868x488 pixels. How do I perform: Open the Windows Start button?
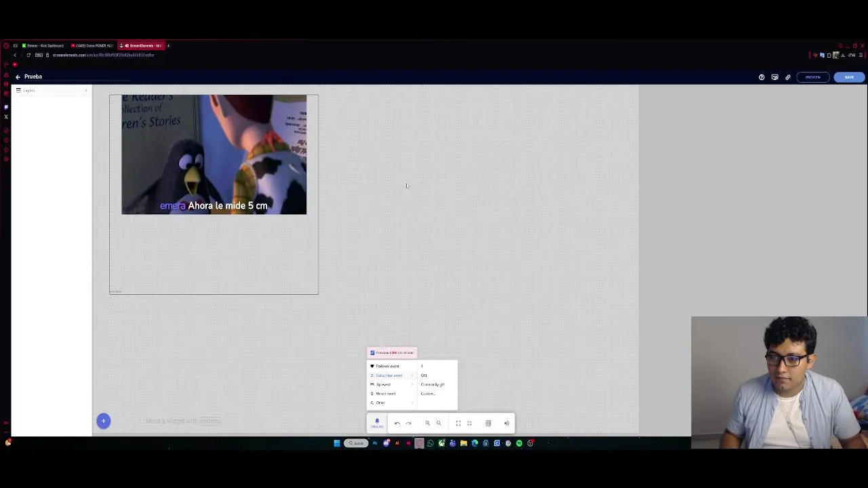(337, 443)
